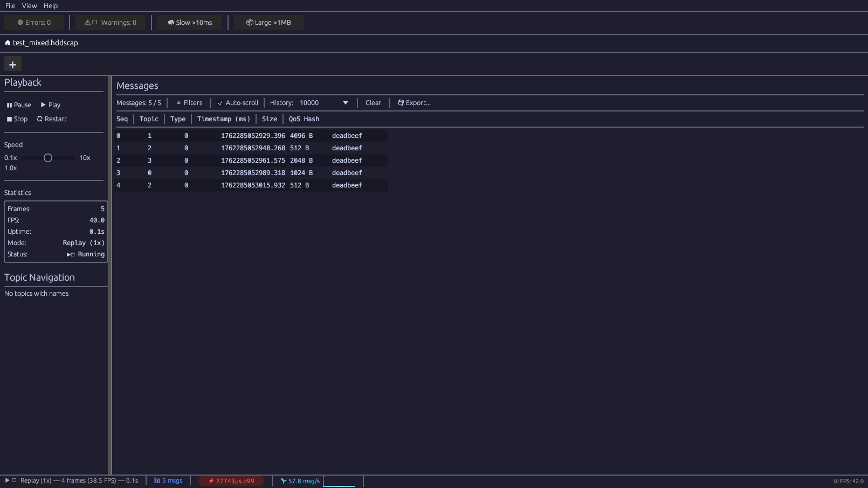Click the 5 msgs status bar indicator

tap(168, 480)
